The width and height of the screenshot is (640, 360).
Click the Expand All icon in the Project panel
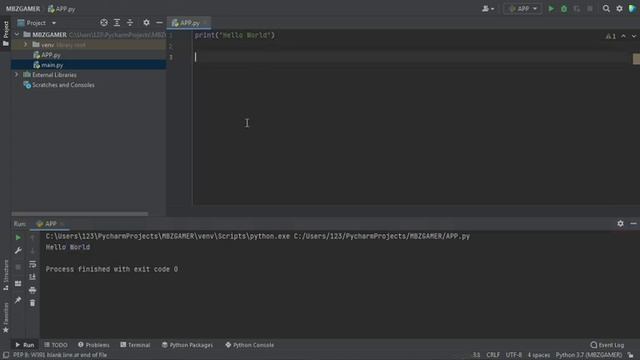point(117,23)
